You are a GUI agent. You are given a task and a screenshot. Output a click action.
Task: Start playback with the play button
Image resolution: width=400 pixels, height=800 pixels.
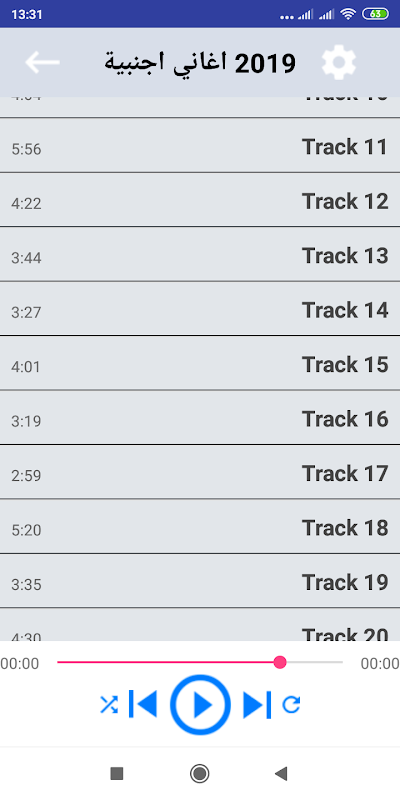pos(201,705)
